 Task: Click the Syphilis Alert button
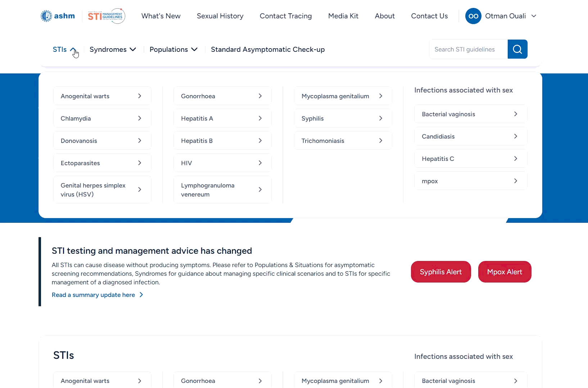441,272
